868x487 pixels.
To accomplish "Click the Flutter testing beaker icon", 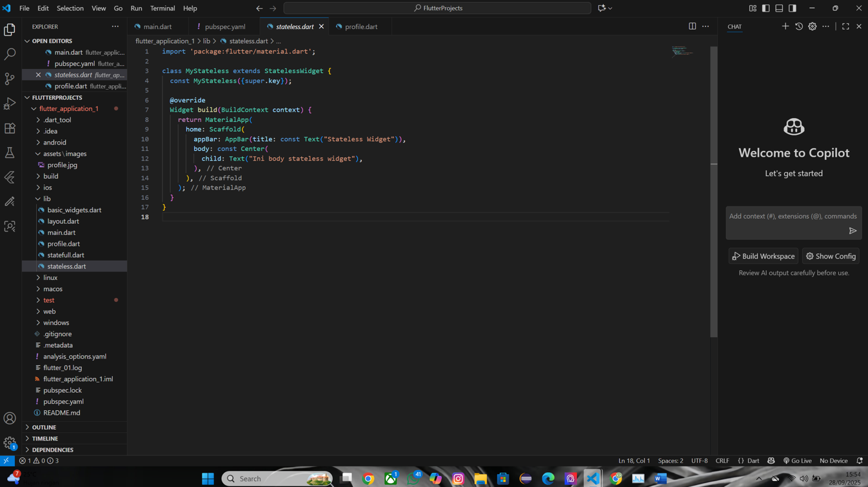I will click(x=10, y=153).
